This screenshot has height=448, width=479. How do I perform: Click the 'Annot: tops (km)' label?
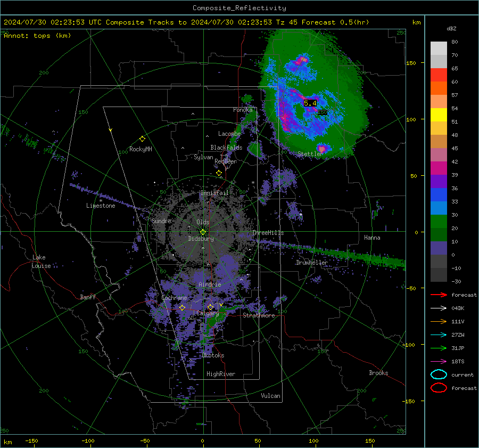38,36
